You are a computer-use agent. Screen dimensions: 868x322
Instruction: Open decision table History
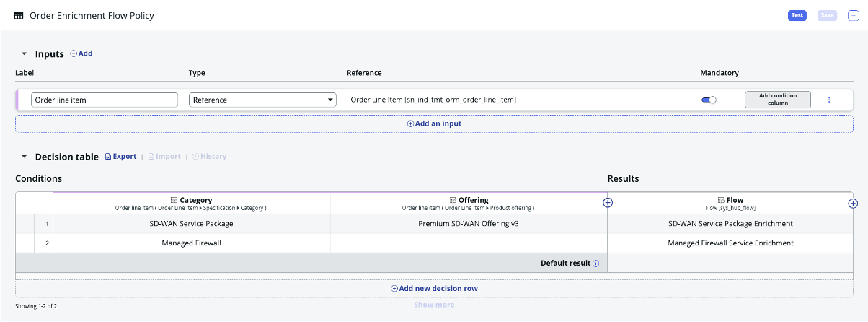[209, 156]
